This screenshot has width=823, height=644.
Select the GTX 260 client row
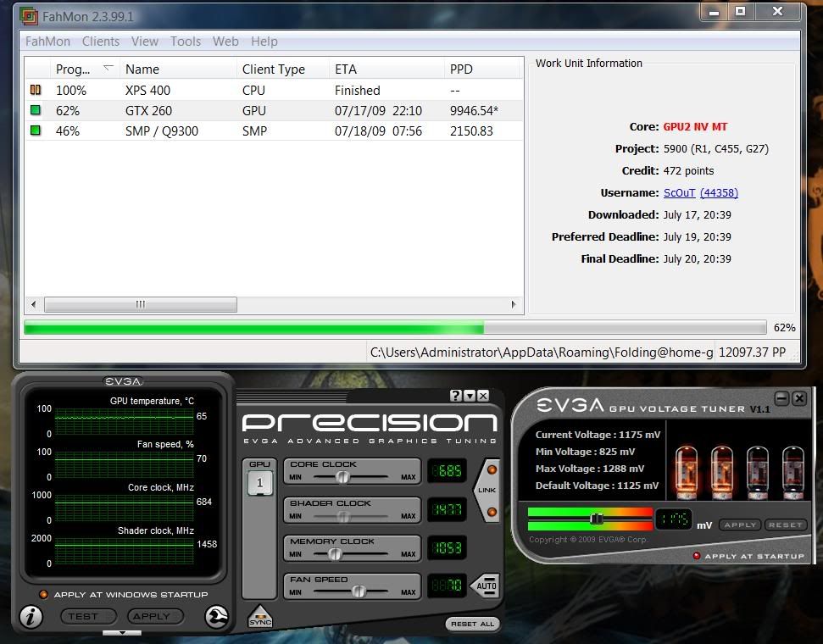(274, 111)
